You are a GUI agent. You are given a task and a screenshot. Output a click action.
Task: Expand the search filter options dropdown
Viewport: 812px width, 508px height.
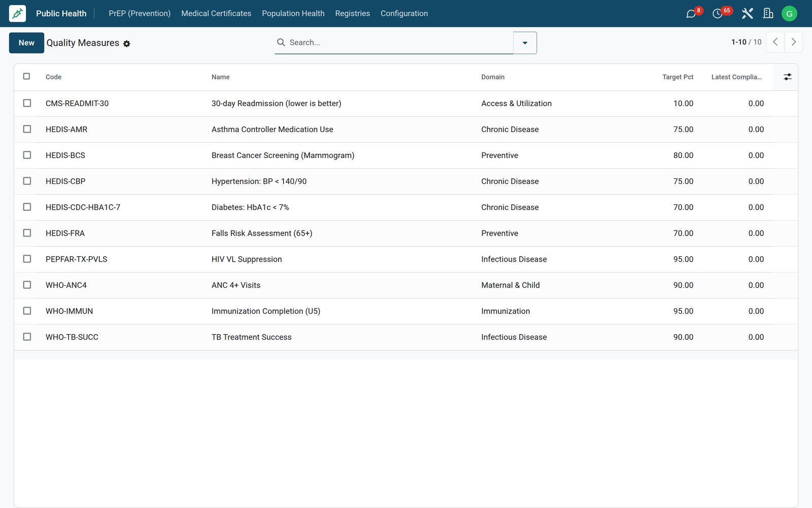point(525,43)
